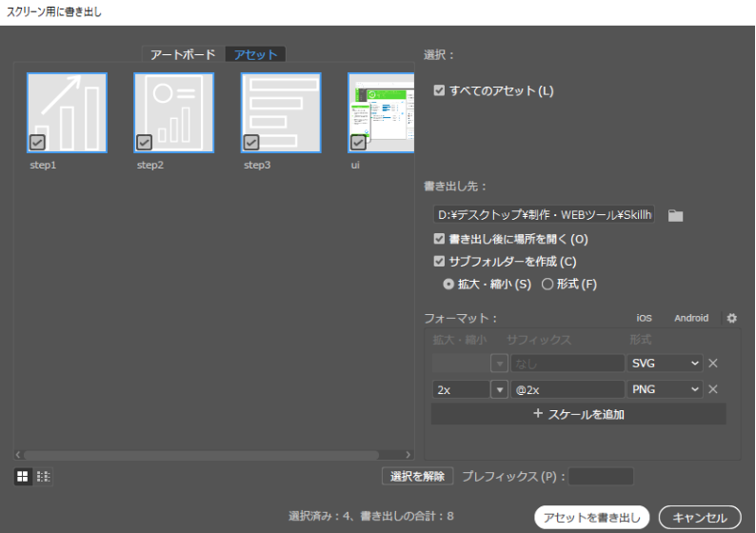Click the @2x suffix field

tap(567, 389)
